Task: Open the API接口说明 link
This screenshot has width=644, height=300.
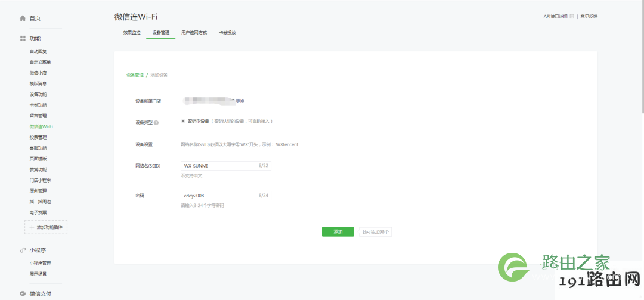Action: (x=555, y=17)
